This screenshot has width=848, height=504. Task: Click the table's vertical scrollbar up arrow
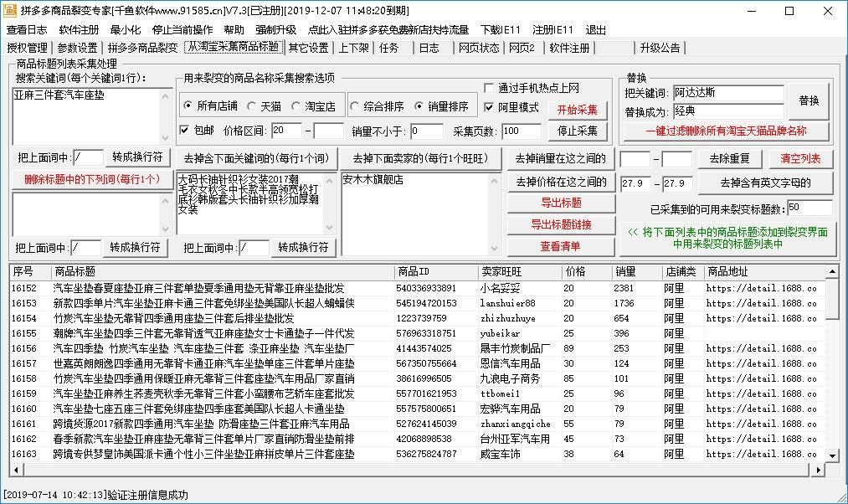[831, 271]
